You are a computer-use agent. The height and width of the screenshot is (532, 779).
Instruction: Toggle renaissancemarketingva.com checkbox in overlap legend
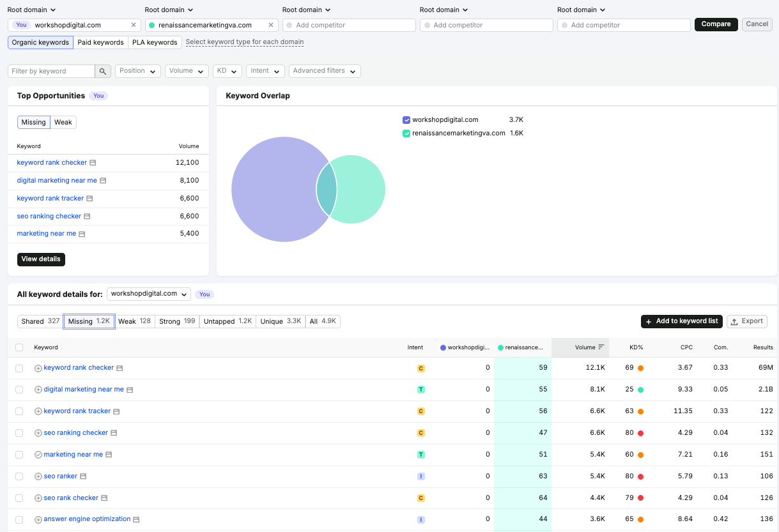point(406,133)
